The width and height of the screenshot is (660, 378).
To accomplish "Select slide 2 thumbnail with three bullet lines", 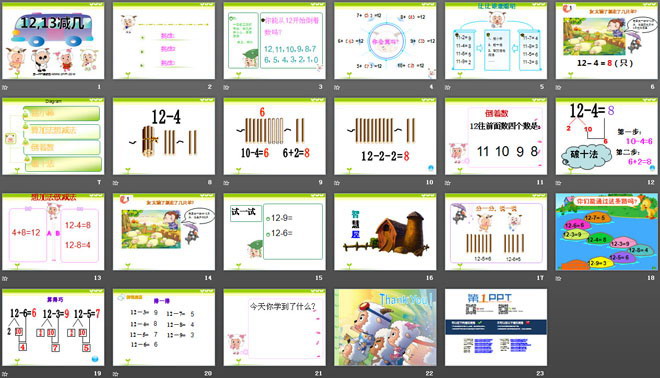I will 164,41.
